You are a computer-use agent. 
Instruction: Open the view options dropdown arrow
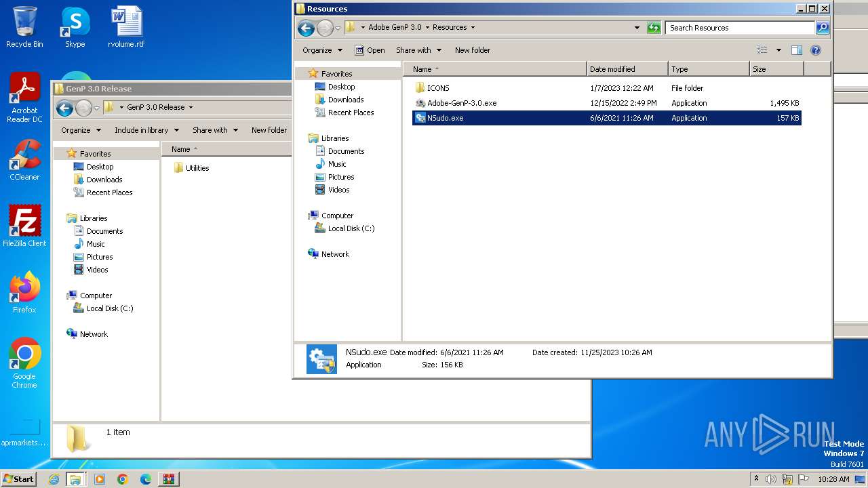coord(778,50)
